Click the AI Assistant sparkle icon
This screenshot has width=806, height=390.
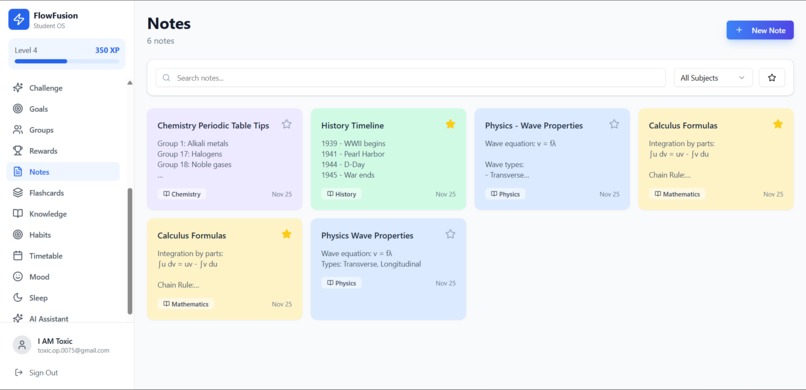pyautogui.click(x=18, y=319)
